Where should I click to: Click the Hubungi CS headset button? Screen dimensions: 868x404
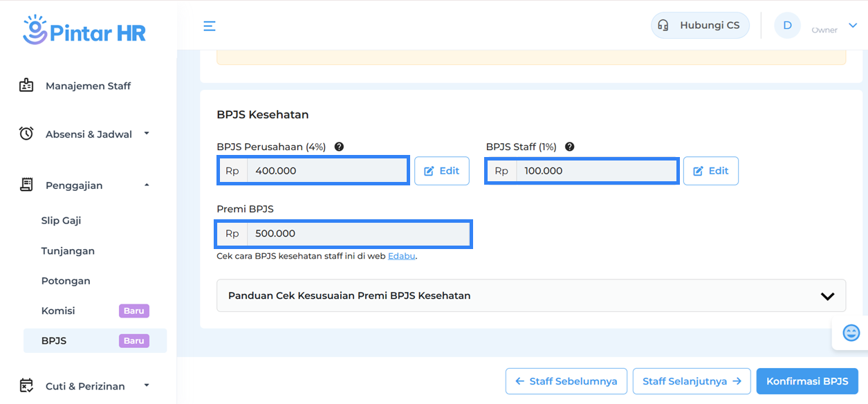point(700,26)
